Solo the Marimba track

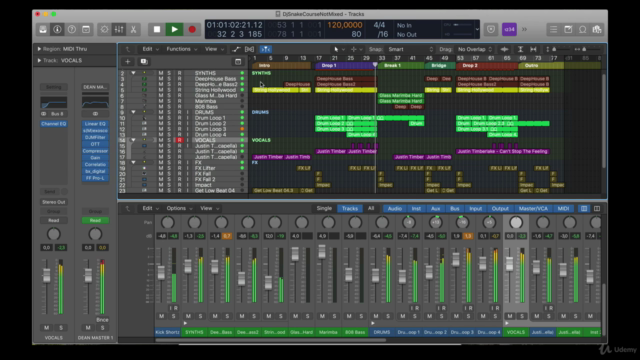pyautogui.click(x=169, y=101)
